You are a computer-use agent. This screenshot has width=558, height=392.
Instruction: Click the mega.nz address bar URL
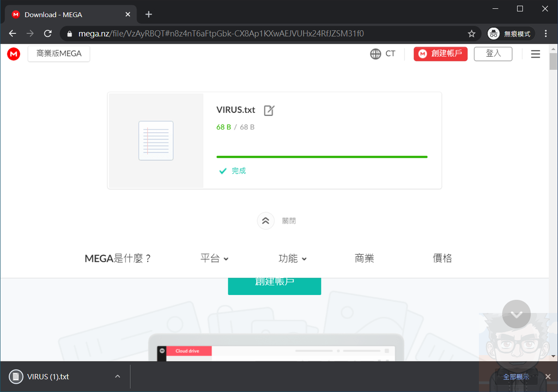coord(221,34)
